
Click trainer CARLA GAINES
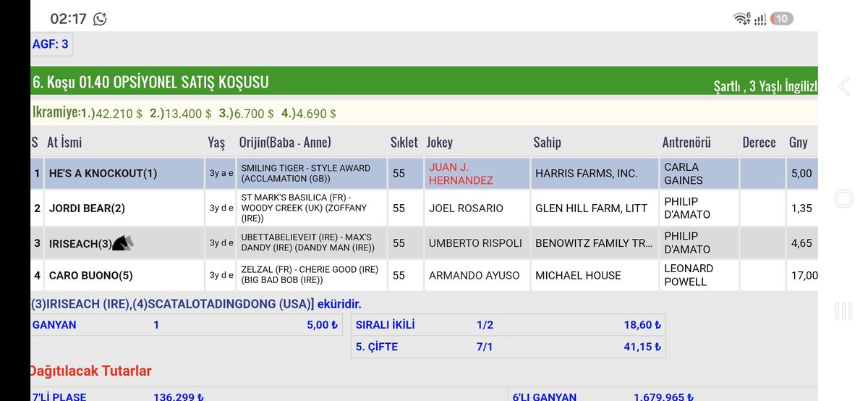[x=684, y=174]
